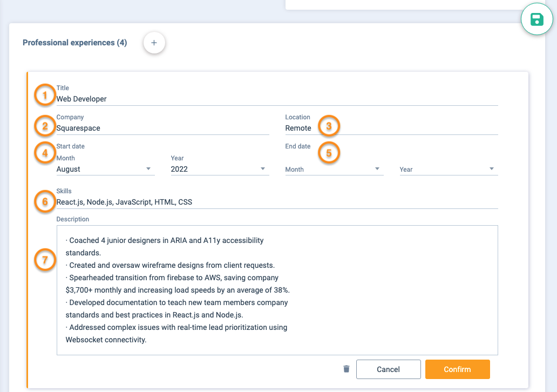This screenshot has height=392, width=557.
Task: Click the line about Developed documentation to teach
Action: tap(176, 309)
